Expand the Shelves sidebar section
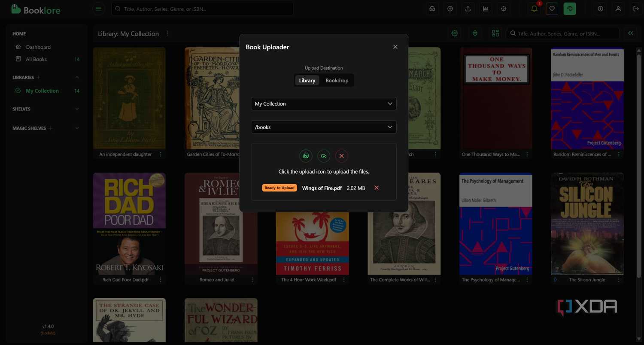This screenshot has width=644, height=345. pos(77,109)
